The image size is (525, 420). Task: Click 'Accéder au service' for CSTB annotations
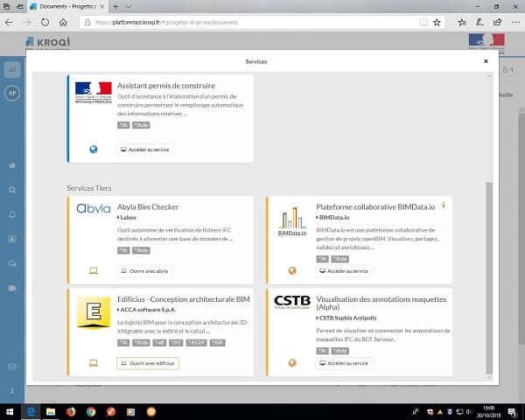(344, 363)
